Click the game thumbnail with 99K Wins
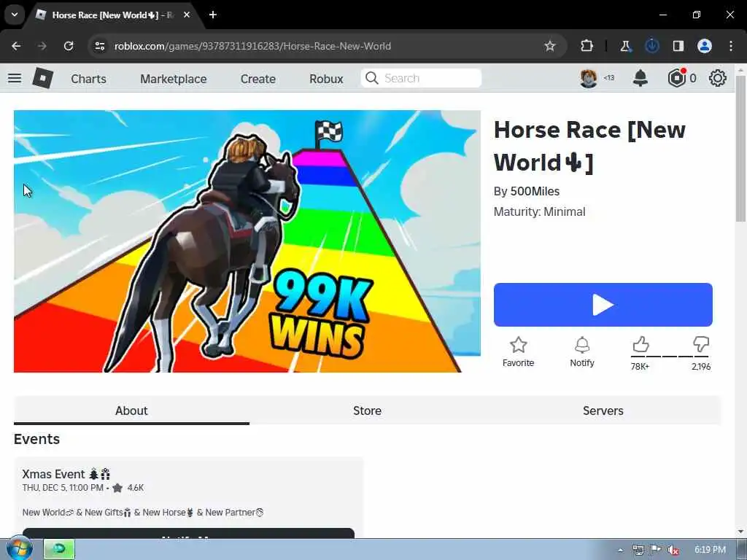This screenshot has width=747, height=560. tap(247, 241)
